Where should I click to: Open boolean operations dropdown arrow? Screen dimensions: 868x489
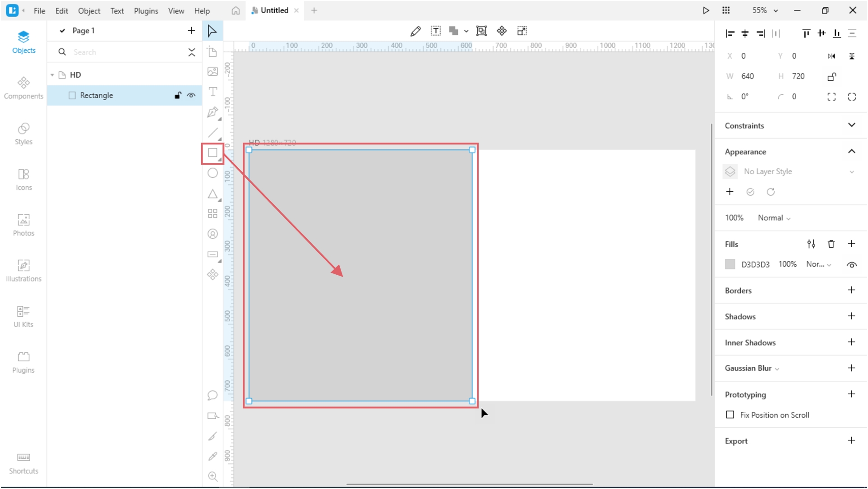click(x=466, y=31)
